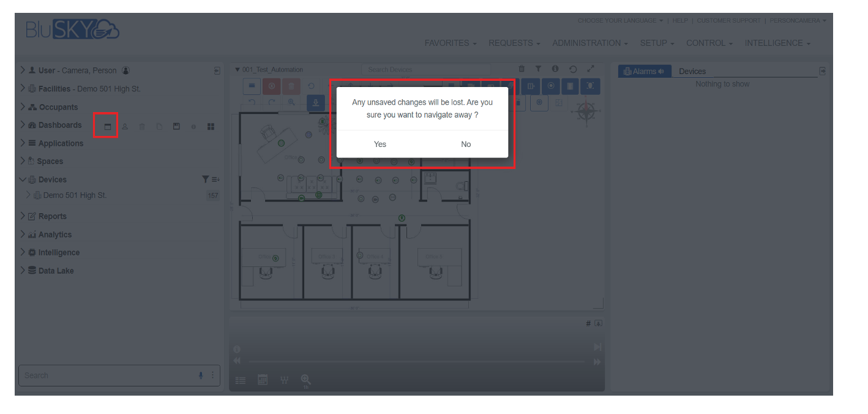Click No to stay on page
Image resolution: width=868 pixels, height=414 pixels.
(466, 145)
